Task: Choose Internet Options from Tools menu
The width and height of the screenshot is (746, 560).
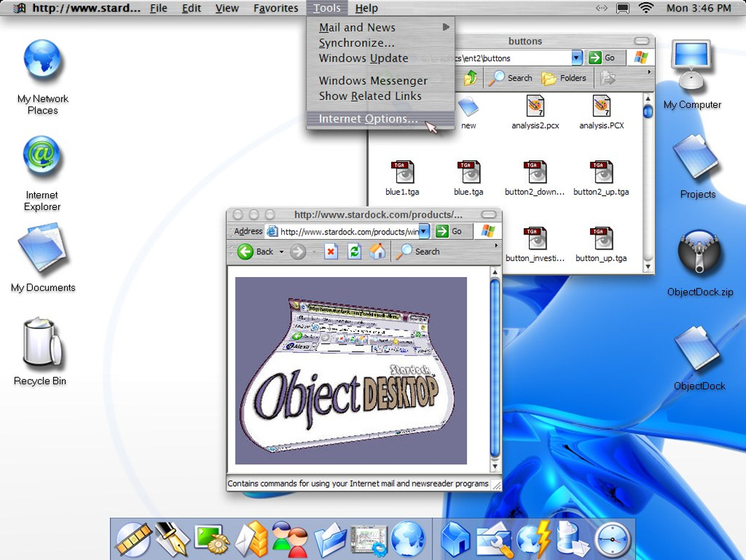Action: click(x=368, y=119)
